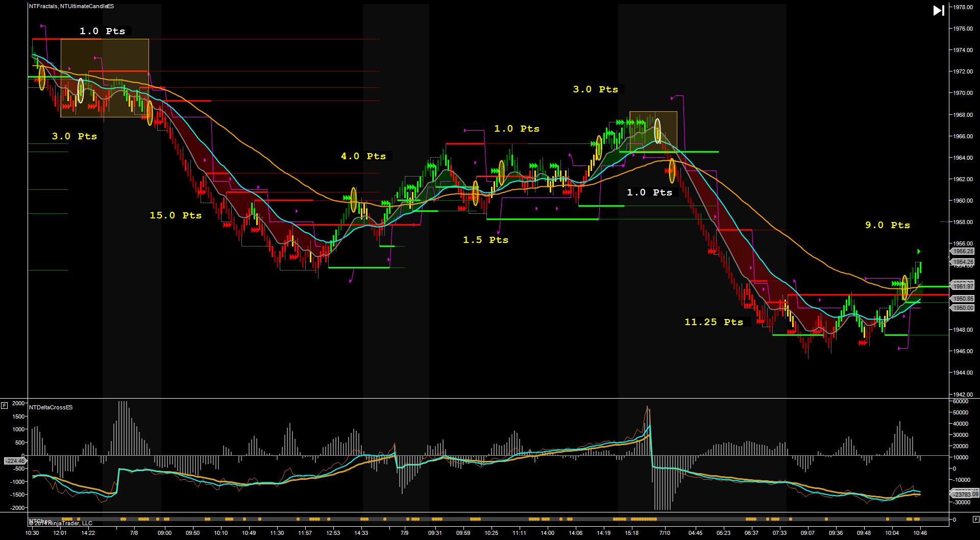Image resolution: width=980 pixels, height=540 pixels.
Task: Click the 1970.00 price axis label
Action: tap(963, 93)
